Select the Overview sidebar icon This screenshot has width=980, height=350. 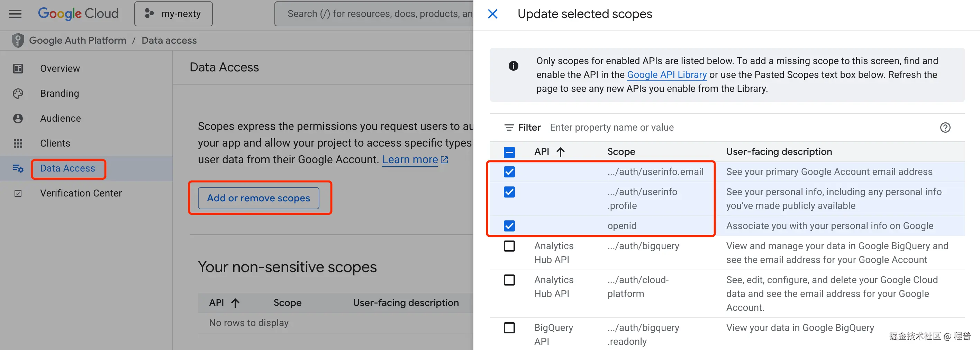point(18,69)
